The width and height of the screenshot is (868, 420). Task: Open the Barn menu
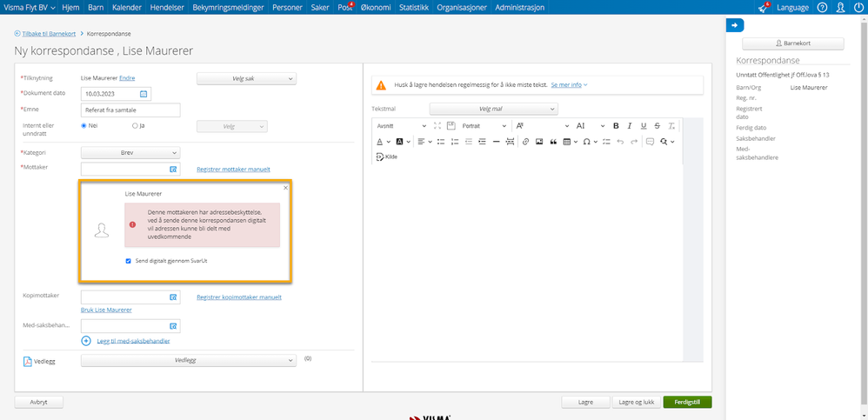pyautogui.click(x=96, y=7)
